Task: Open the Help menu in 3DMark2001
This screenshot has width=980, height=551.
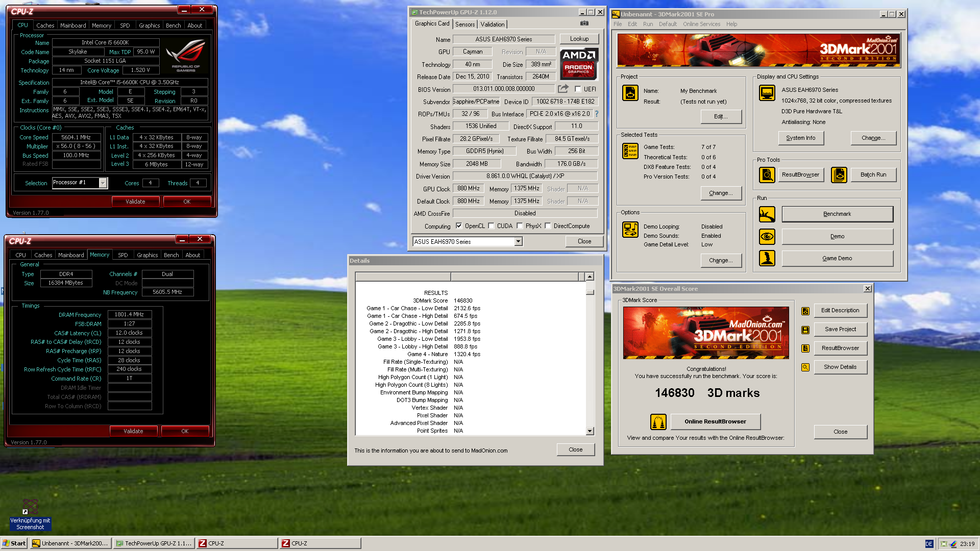Action: (x=731, y=24)
